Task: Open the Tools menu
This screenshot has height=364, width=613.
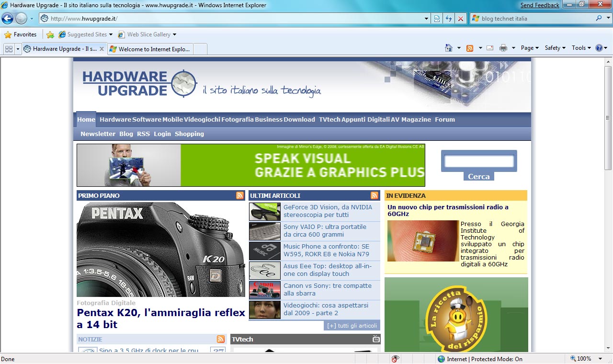Action: tap(582, 48)
